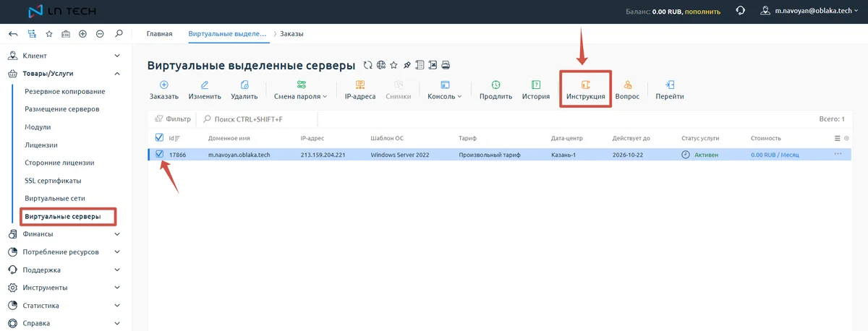Click the 0.00 RUB / Месяц cost link
The height and width of the screenshot is (331, 868).
click(x=776, y=155)
